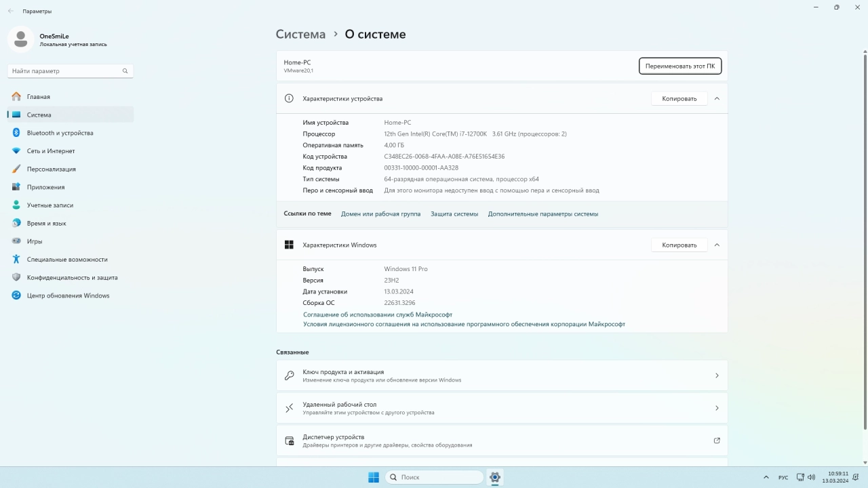The width and height of the screenshot is (868, 488).
Task: Collapse the Характеристики устройства section chevron
Action: (717, 98)
